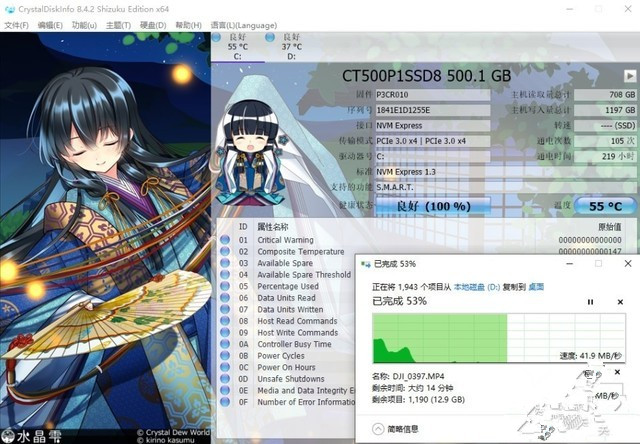Open the 主题(T) theme menu

pos(118,23)
